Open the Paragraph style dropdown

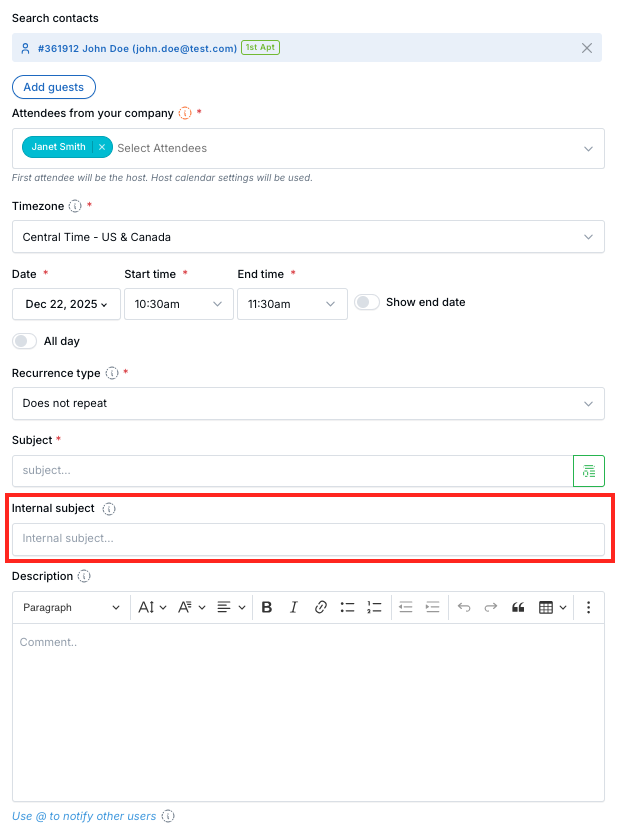point(70,607)
